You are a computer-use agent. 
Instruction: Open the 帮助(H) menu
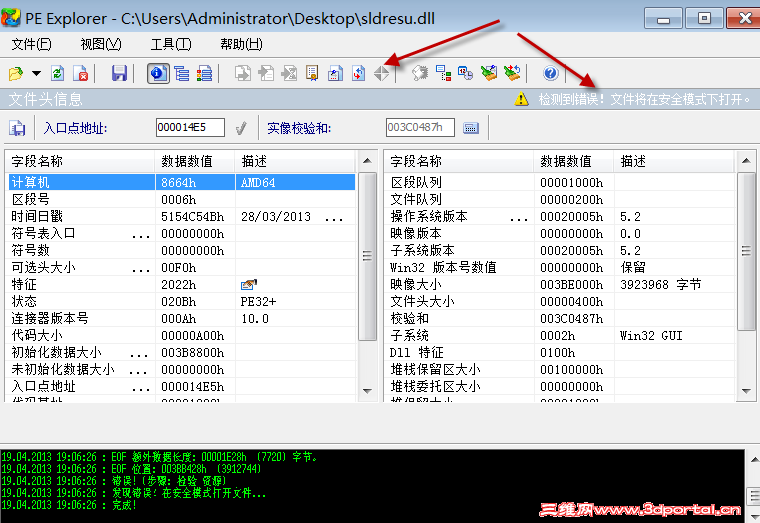[x=241, y=45]
